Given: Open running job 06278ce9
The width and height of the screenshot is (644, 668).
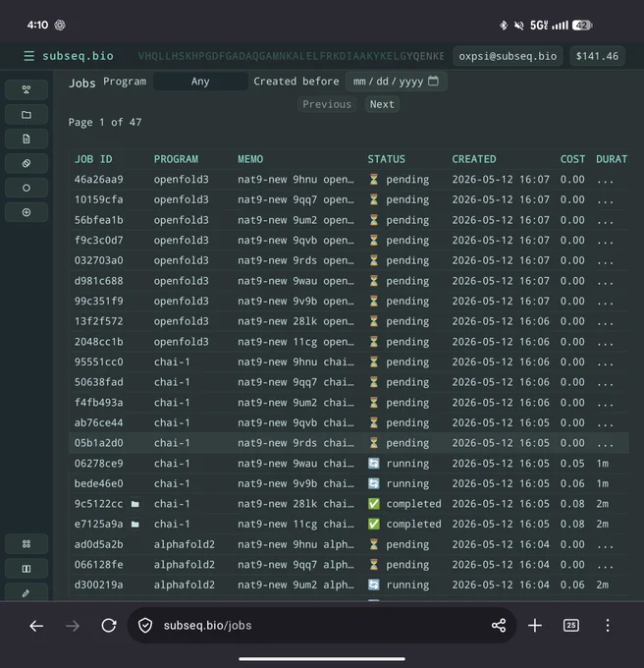Looking at the screenshot, I should pos(349,463).
